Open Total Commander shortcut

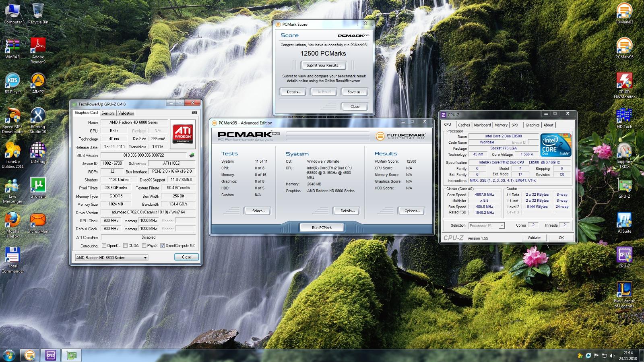coord(12,260)
